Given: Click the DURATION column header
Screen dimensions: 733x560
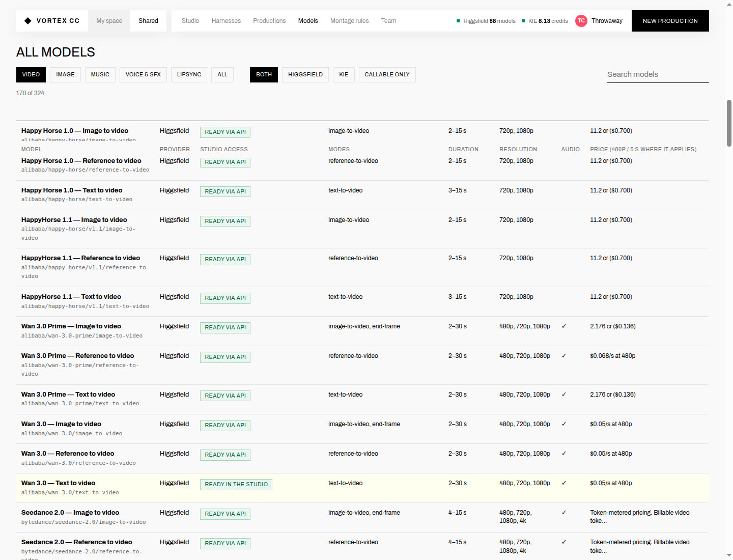Looking at the screenshot, I should point(463,149).
